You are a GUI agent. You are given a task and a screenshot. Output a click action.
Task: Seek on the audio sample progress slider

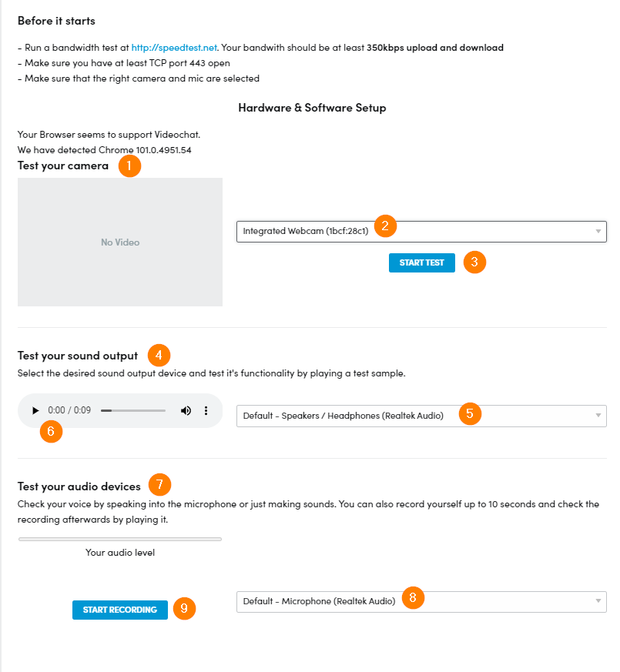point(133,410)
